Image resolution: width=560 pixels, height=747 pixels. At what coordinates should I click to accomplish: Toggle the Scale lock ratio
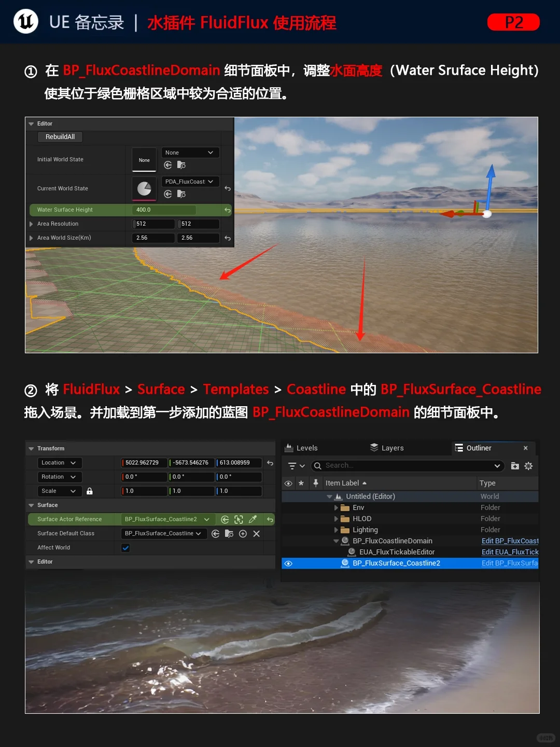click(90, 491)
